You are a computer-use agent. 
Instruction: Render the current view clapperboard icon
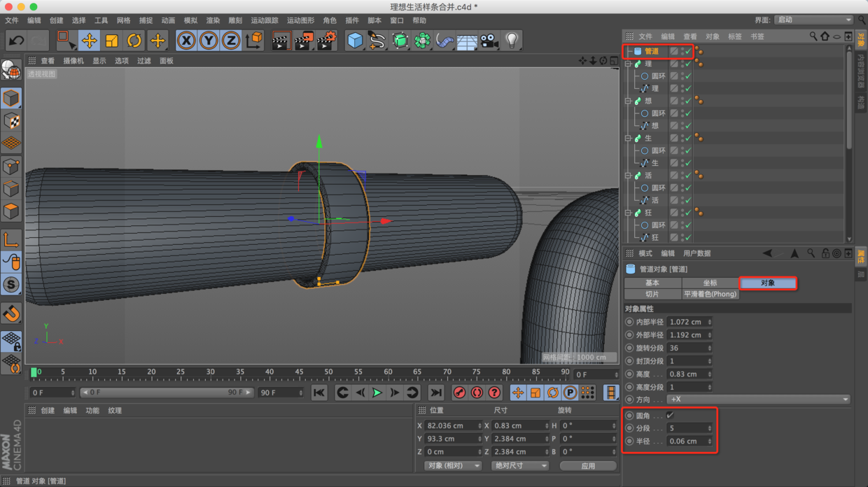point(281,41)
